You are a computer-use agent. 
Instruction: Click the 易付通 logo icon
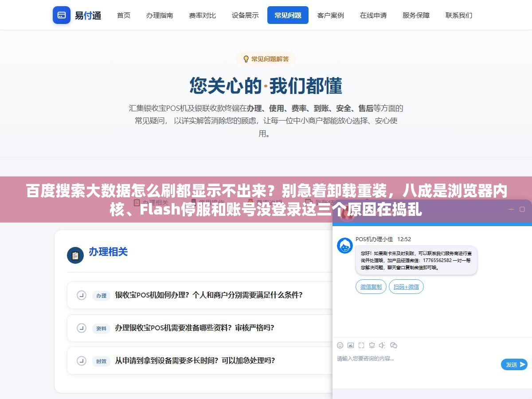[62, 15]
